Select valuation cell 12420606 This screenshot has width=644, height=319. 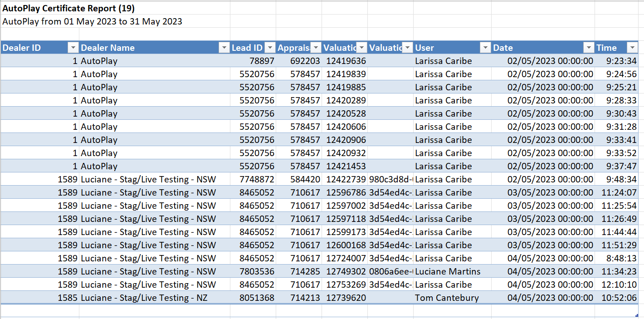point(345,127)
